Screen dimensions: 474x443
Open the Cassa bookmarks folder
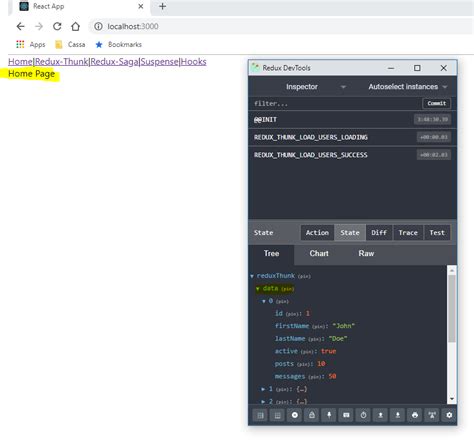coord(70,44)
